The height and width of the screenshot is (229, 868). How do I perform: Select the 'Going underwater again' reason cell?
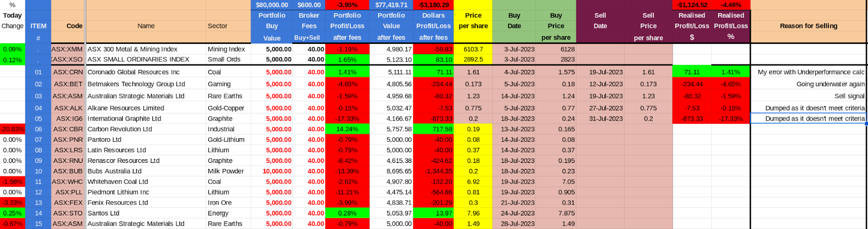coord(809,84)
